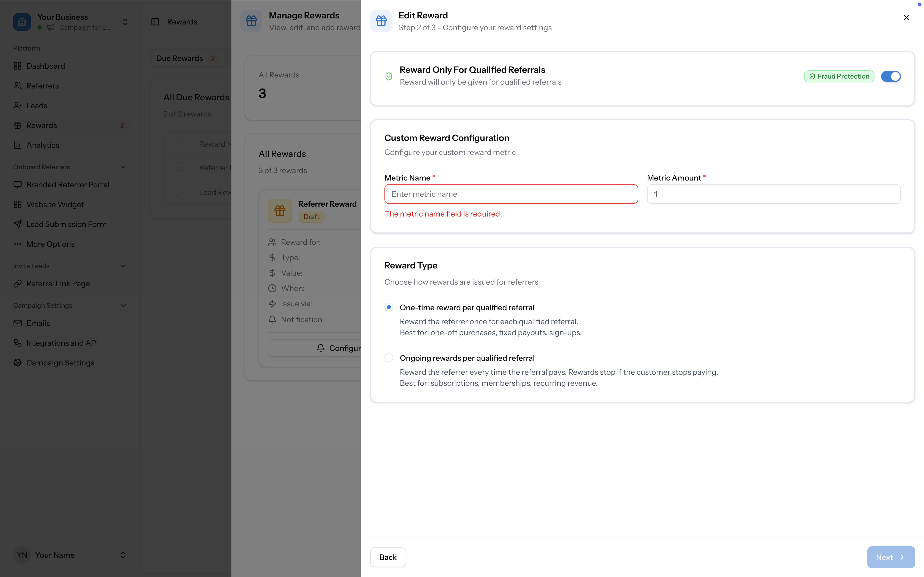Screen dimensions: 924x577
Task: Click the Emails icon under Campaign Settings
Action: click(x=18, y=323)
